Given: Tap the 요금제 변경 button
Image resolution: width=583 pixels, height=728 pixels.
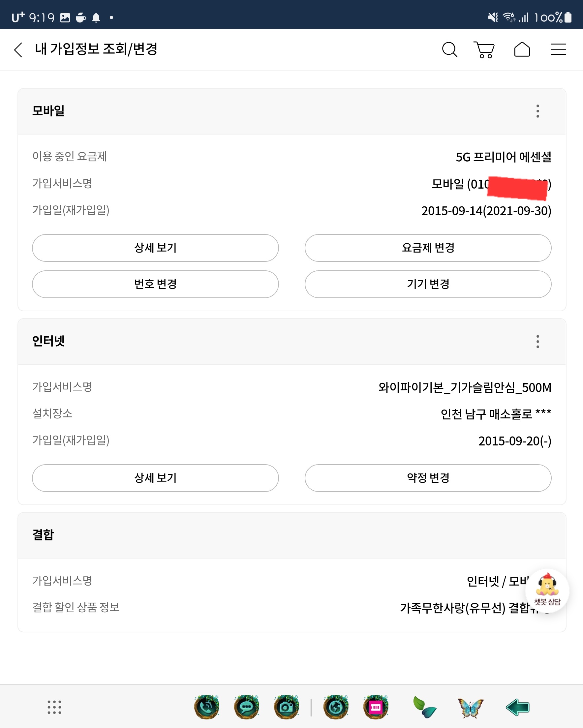Looking at the screenshot, I should (x=428, y=248).
